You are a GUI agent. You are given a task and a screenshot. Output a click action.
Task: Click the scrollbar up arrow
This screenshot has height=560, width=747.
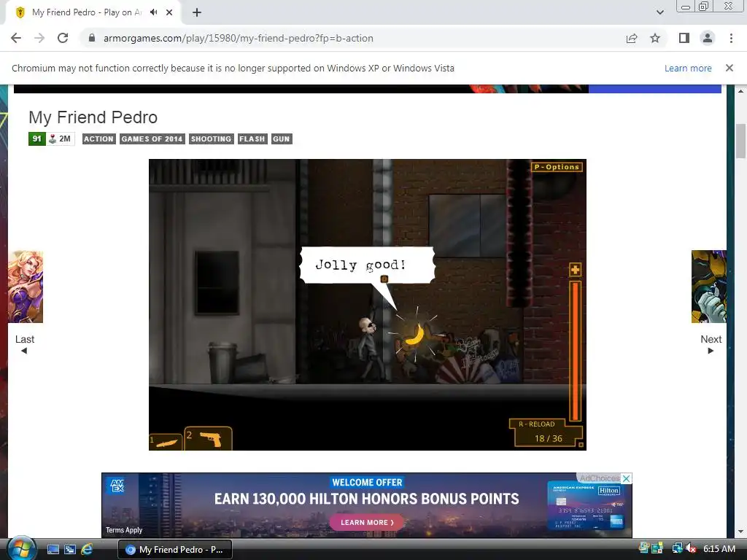click(740, 90)
